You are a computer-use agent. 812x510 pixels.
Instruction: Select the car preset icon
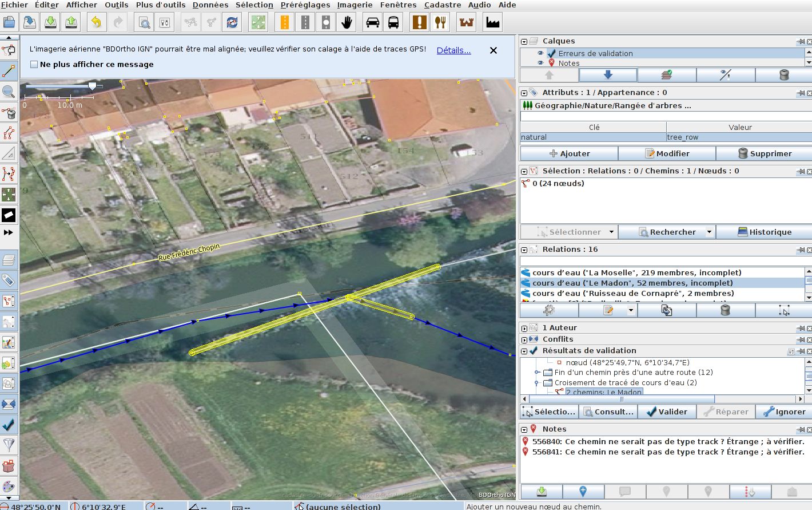(372, 22)
